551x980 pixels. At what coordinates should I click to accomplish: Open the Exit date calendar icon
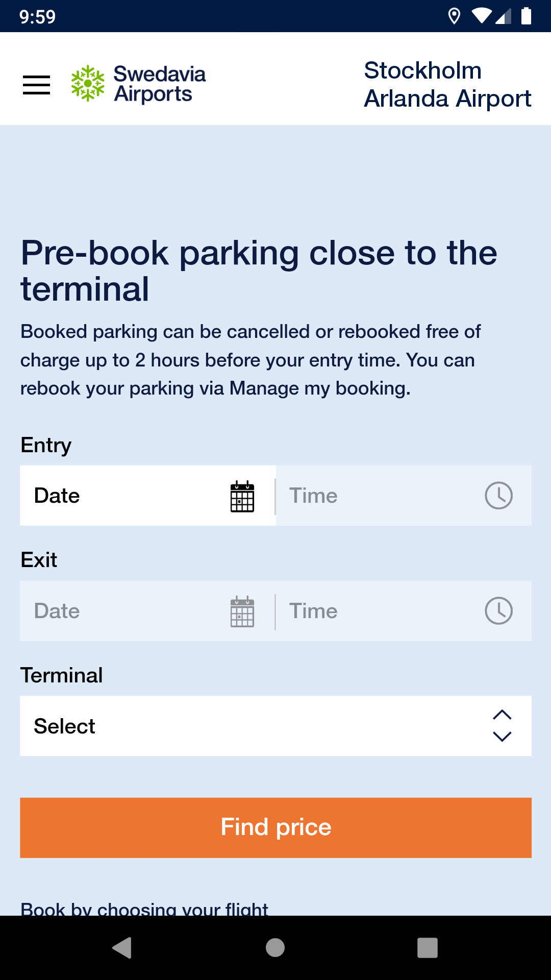[242, 611]
